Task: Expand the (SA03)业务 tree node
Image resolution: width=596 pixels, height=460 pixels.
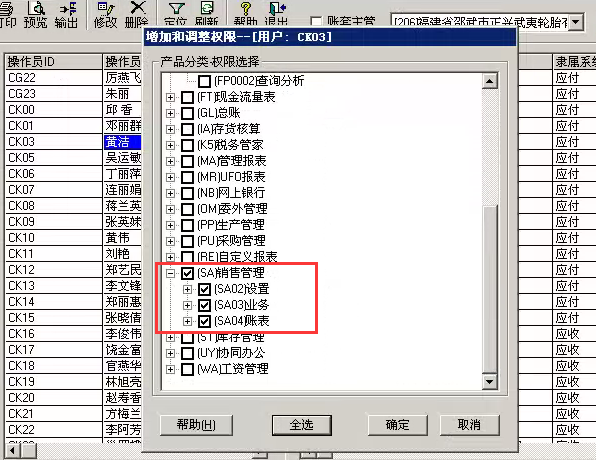Action: [187, 305]
